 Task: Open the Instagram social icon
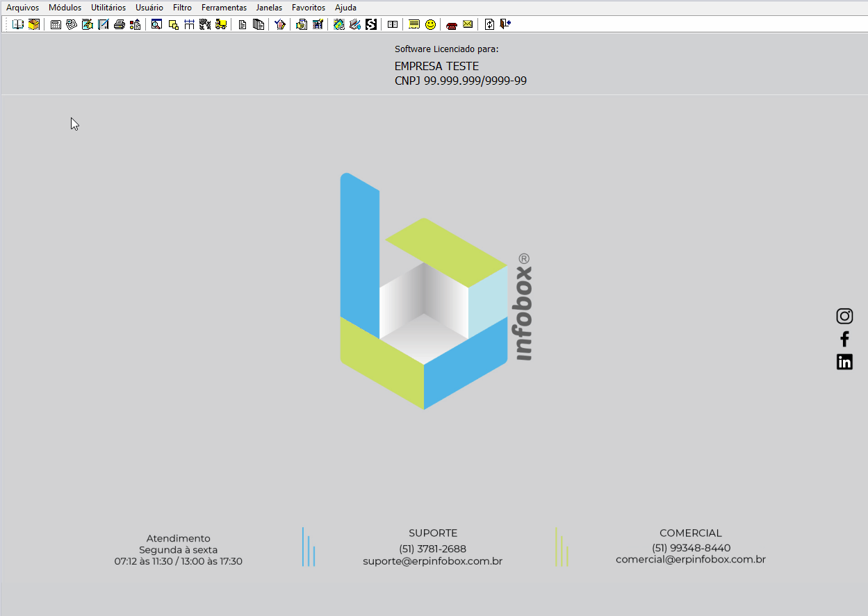844,316
